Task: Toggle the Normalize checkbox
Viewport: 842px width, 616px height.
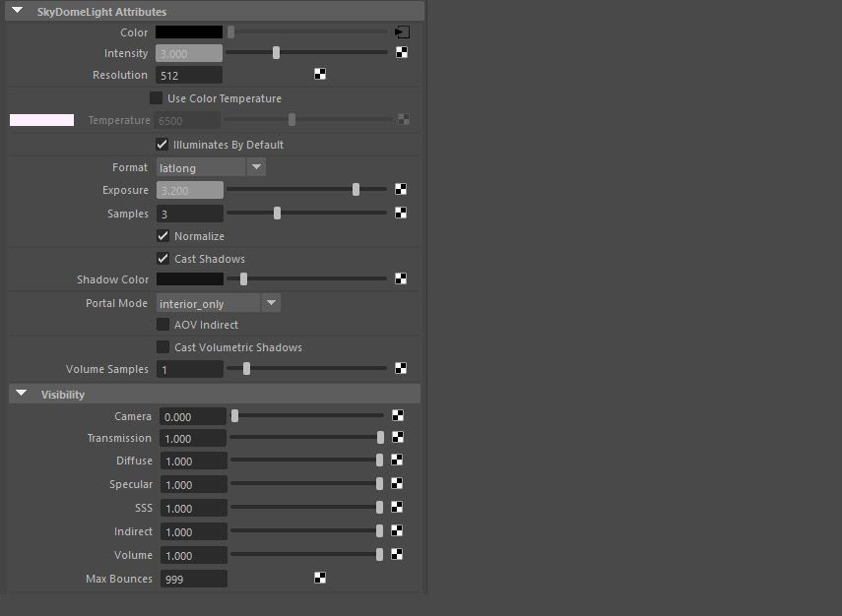Action: [x=162, y=236]
